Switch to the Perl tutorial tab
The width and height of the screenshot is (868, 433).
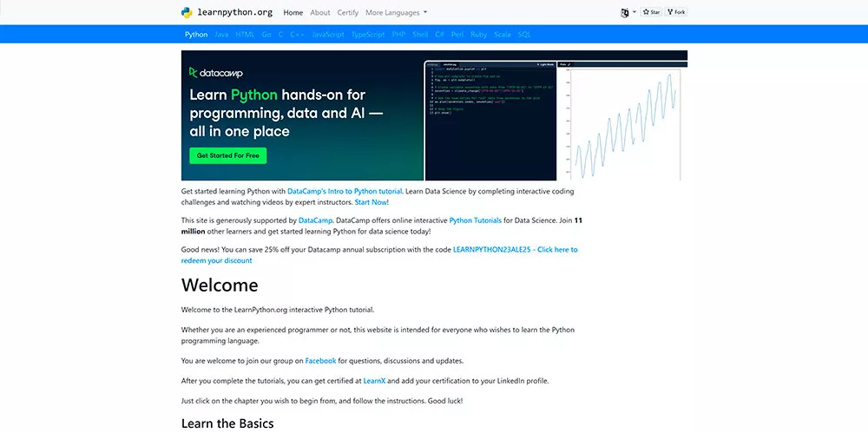click(457, 35)
